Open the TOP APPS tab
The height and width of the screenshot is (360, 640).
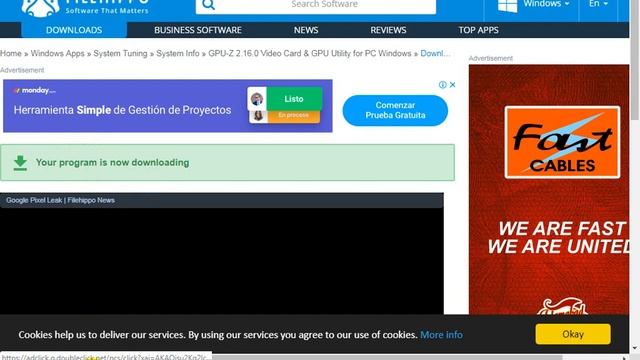click(478, 30)
